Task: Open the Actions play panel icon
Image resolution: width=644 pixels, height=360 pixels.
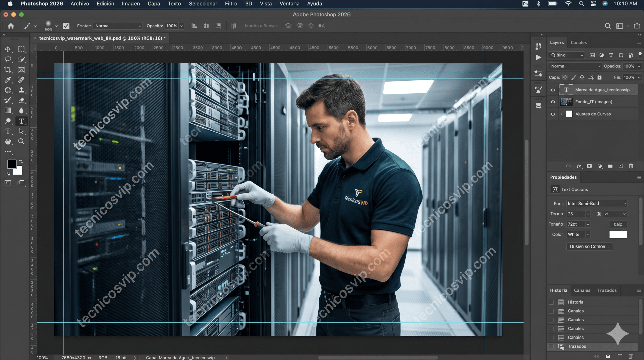Action: (x=538, y=57)
